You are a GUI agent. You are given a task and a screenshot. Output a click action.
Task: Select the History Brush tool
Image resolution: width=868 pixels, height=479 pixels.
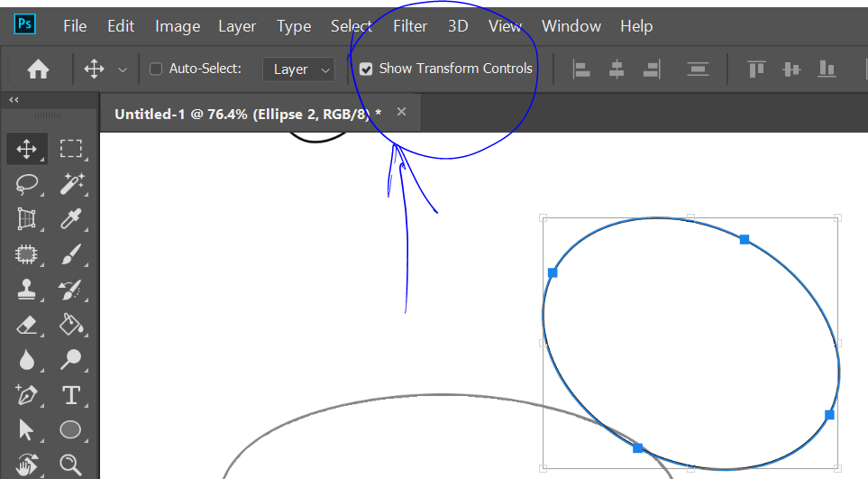click(70, 290)
